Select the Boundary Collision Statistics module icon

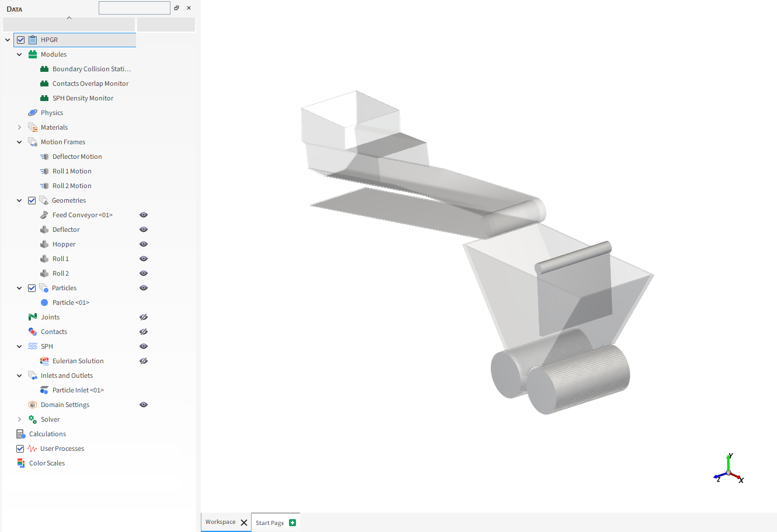[44, 69]
